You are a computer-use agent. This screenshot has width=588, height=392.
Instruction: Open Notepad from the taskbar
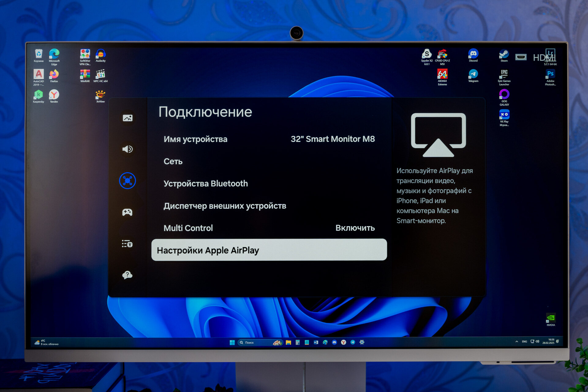[x=307, y=342]
